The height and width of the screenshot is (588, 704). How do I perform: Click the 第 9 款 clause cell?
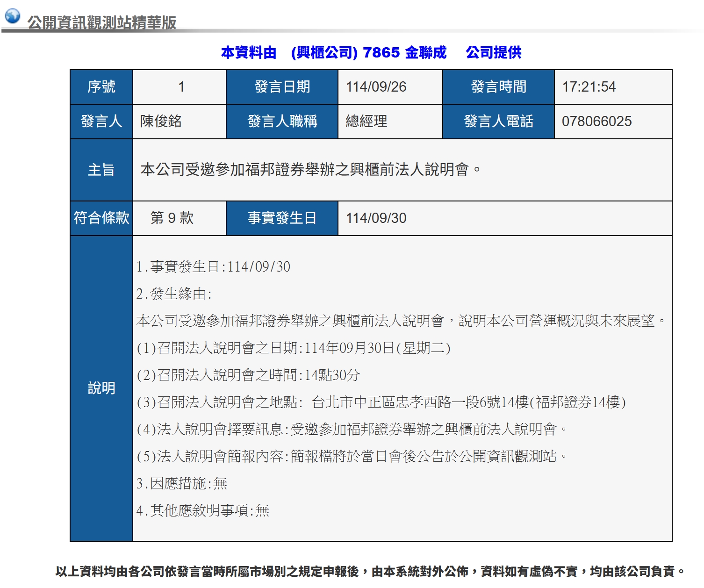[x=172, y=218]
